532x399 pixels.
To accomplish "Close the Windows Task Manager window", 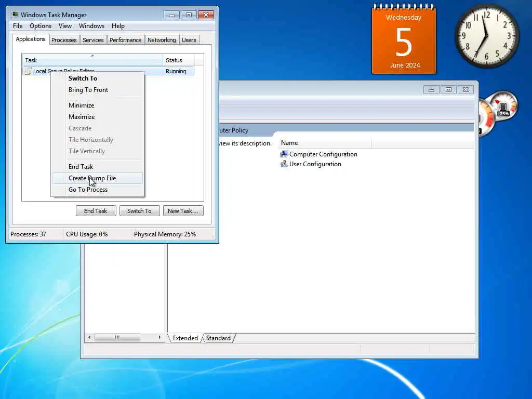I will click(x=206, y=15).
